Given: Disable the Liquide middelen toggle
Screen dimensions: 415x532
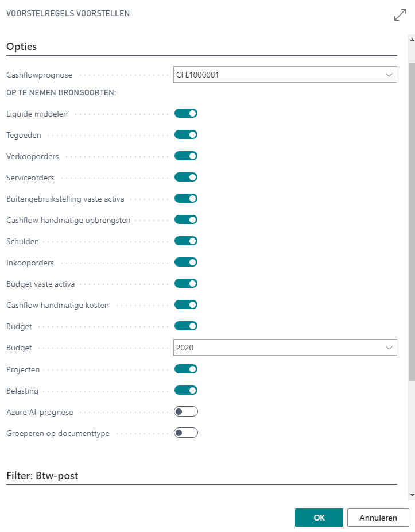Looking at the screenshot, I should click(x=185, y=113).
